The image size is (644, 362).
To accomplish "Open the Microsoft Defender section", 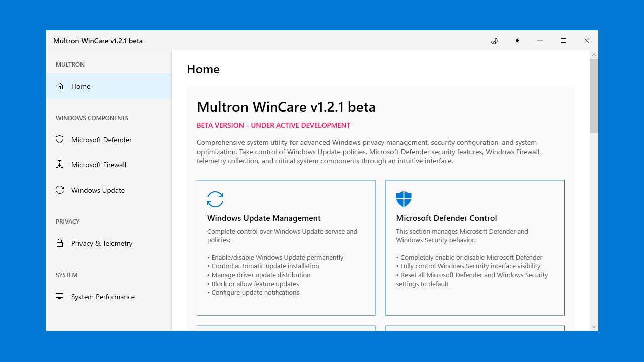I will [x=101, y=139].
